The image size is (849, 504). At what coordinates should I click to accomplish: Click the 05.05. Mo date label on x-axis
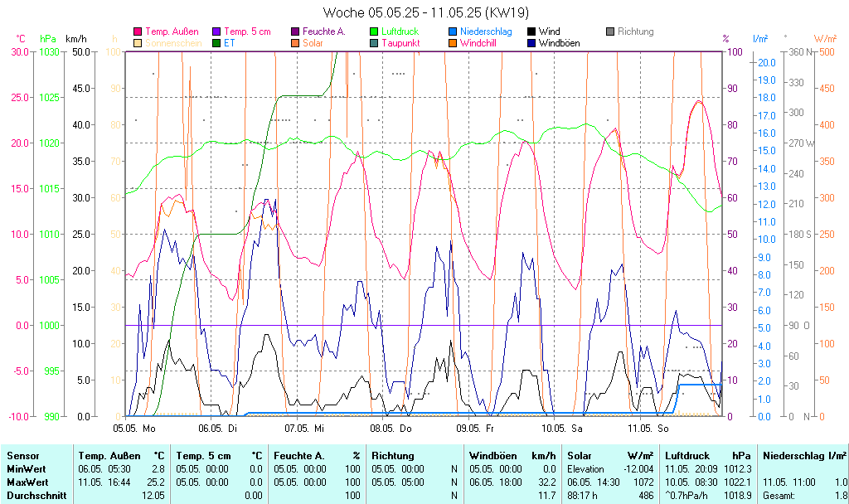pos(134,429)
